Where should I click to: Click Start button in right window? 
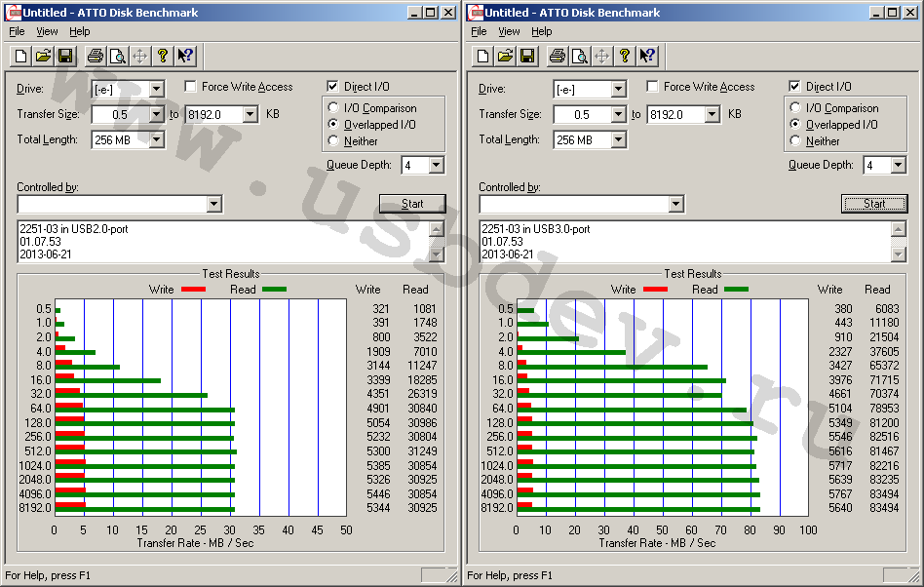coord(874,204)
